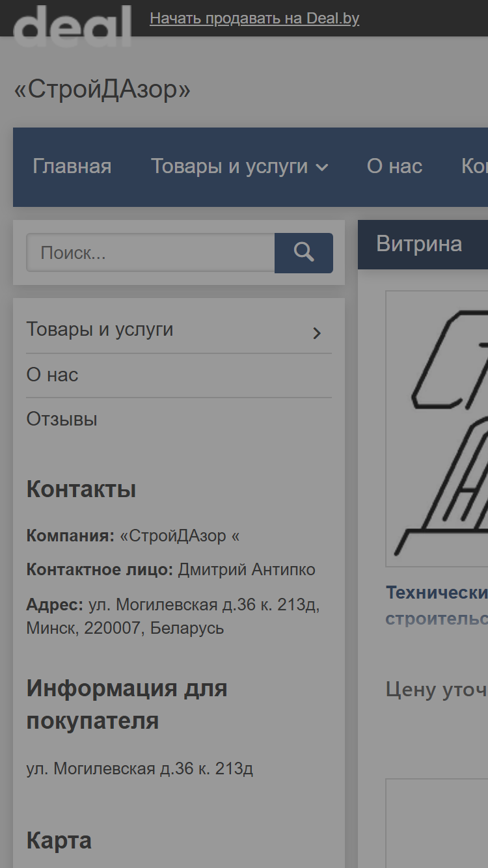The image size is (488, 868).
Task: Click buyer info 'ул. Могилевская д.36 к. 213д'
Action: pyautogui.click(x=139, y=769)
